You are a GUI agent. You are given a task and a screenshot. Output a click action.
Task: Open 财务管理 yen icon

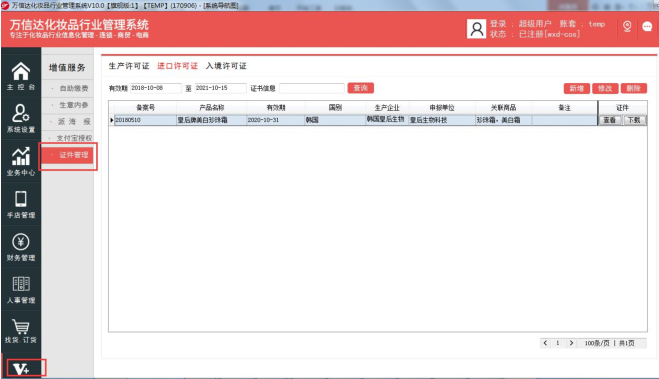pos(21,247)
